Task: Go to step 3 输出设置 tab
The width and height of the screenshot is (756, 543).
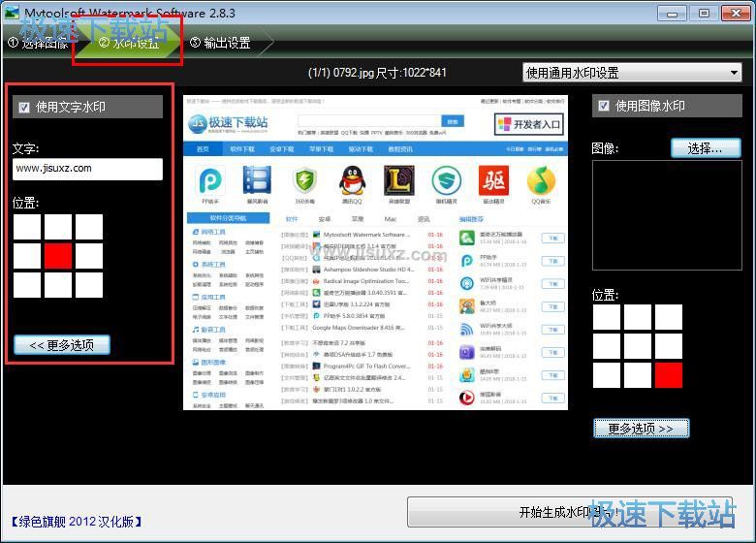Action: pos(220,43)
